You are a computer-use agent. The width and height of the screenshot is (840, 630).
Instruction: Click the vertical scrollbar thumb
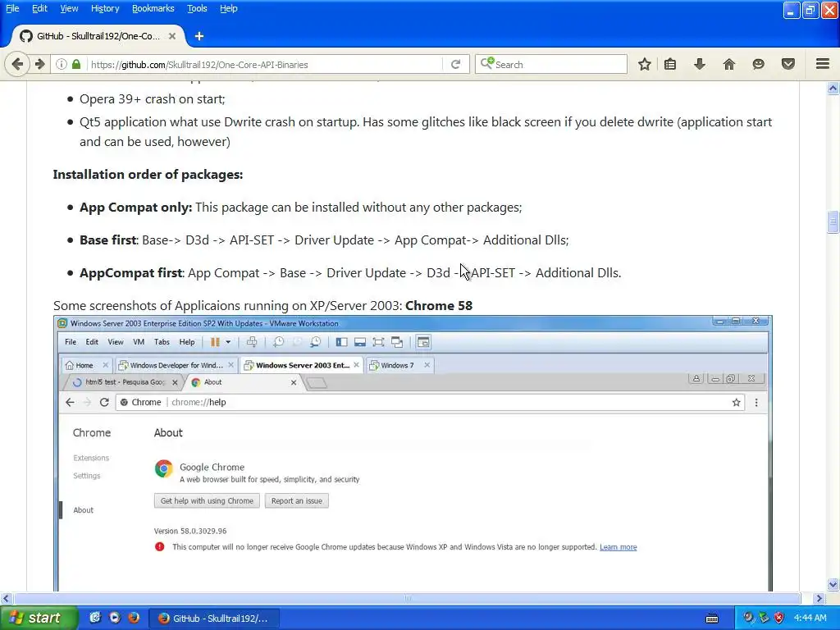click(x=833, y=222)
